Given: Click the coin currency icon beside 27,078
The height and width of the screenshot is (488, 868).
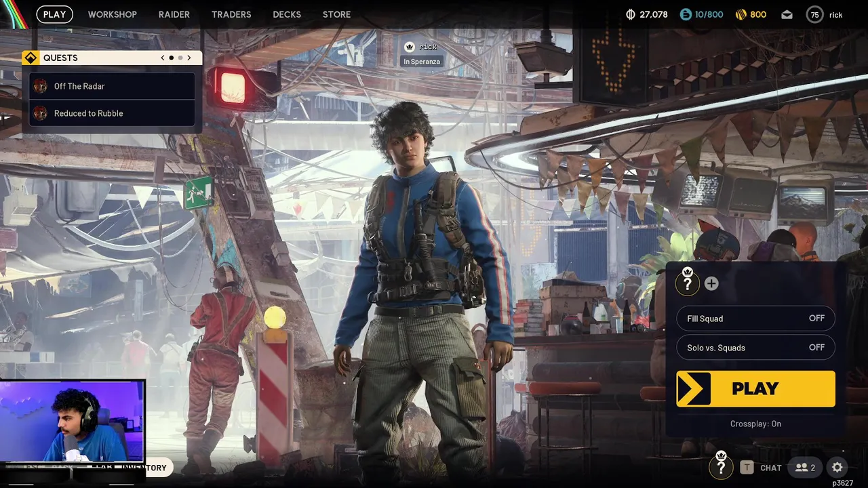Looking at the screenshot, I should pyautogui.click(x=630, y=14).
